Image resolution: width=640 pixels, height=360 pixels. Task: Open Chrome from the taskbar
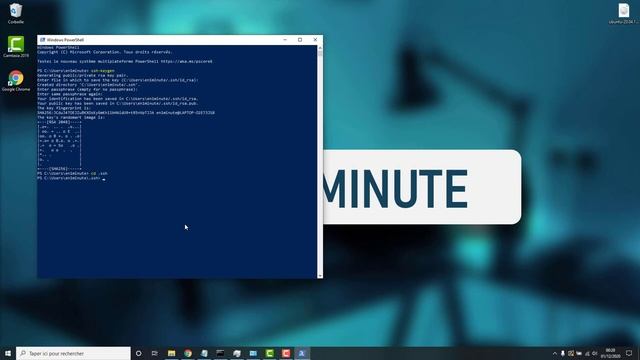click(x=188, y=353)
